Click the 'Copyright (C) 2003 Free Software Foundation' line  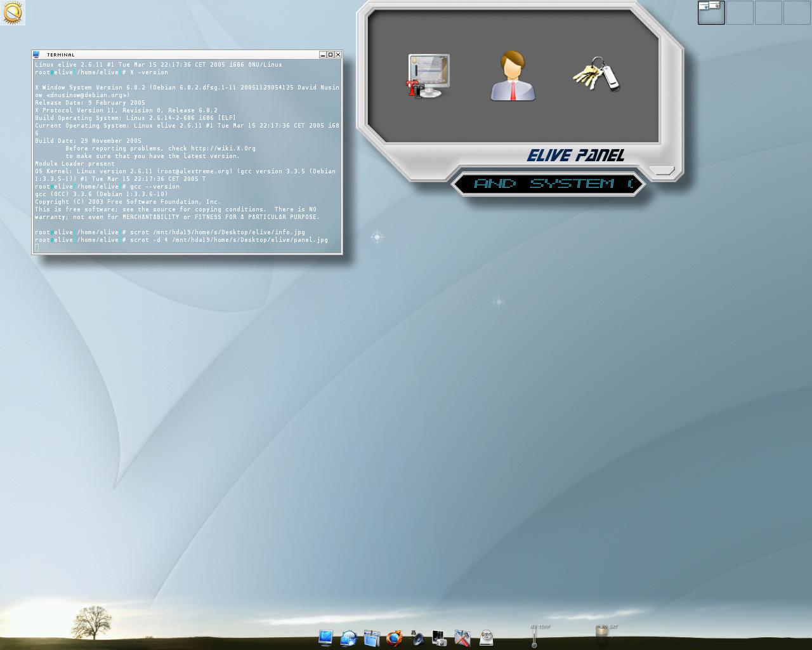pos(128,202)
